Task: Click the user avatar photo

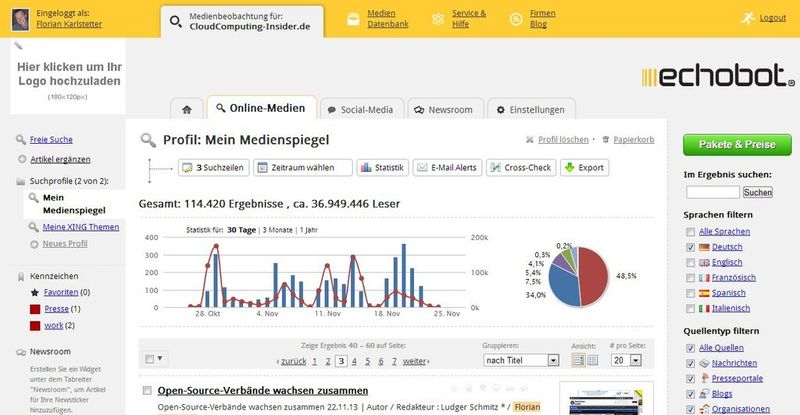Action: point(20,19)
